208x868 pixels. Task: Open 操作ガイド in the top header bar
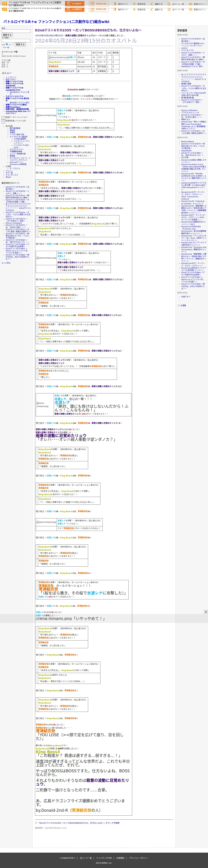click(x=121, y=4)
